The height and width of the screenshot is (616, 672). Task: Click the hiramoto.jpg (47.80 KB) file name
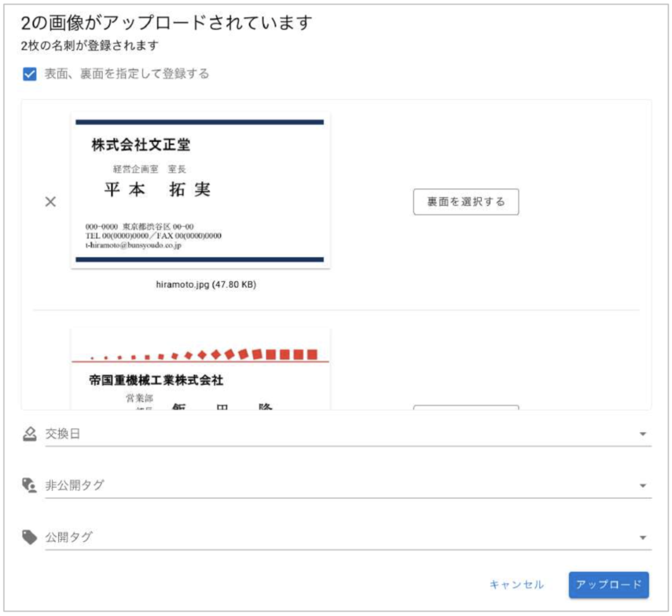pyautogui.click(x=206, y=284)
